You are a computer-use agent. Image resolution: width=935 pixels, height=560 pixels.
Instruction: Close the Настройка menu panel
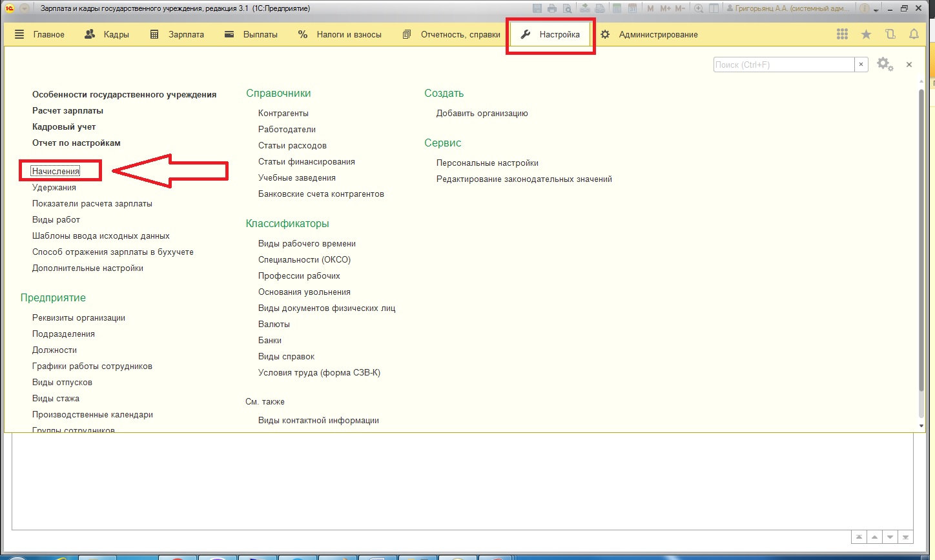coord(909,65)
